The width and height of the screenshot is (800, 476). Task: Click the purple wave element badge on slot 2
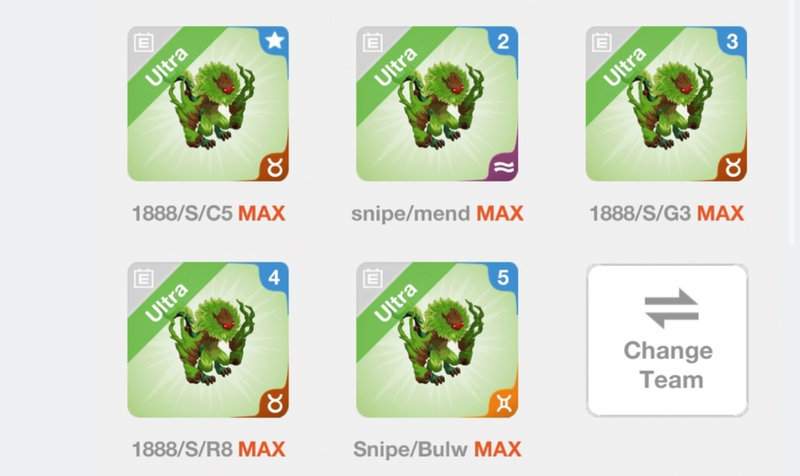tap(504, 167)
